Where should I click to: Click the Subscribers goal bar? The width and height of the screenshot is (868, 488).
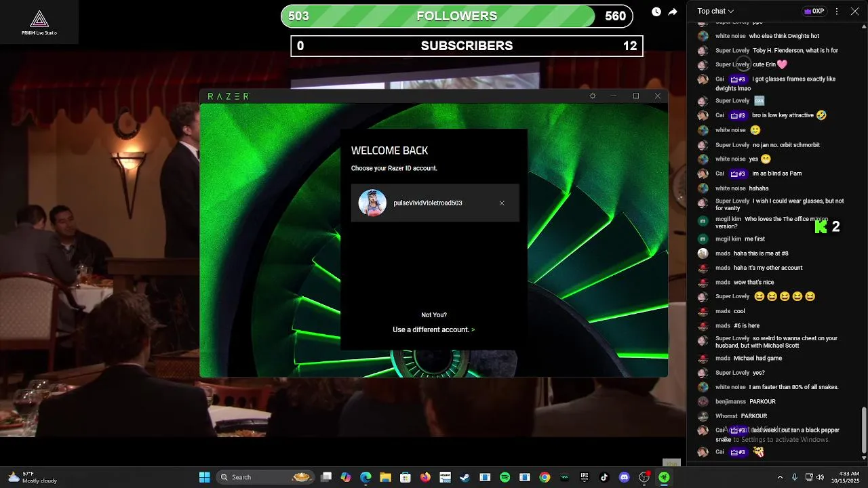(x=467, y=46)
